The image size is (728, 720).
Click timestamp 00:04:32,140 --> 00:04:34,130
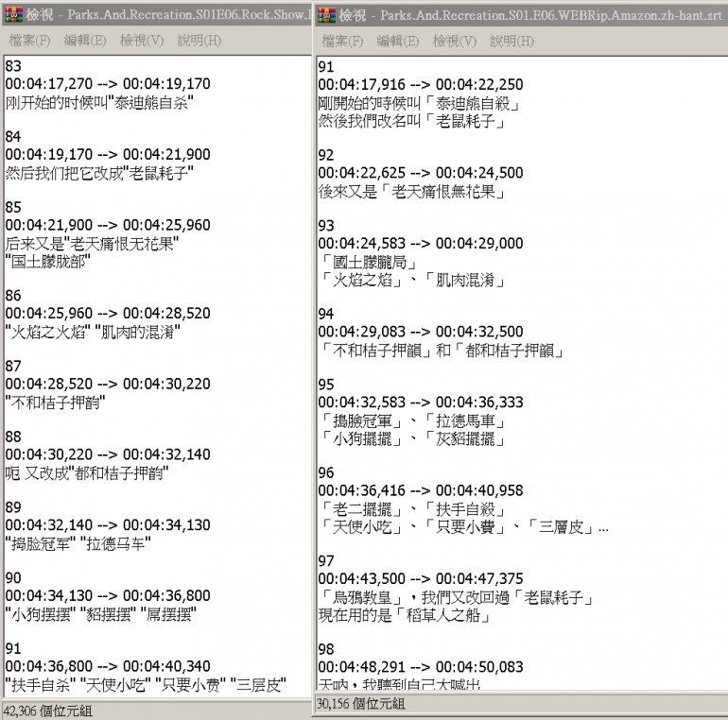[x=108, y=524]
